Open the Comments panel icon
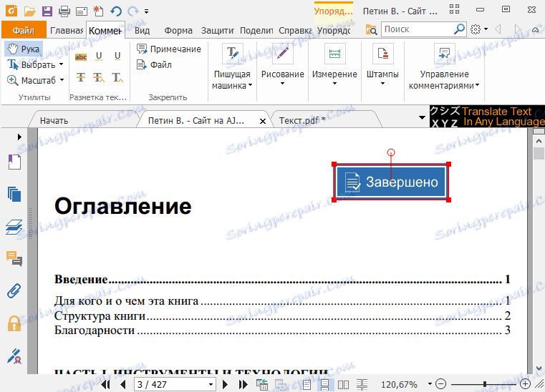545x392 pixels. (14, 259)
